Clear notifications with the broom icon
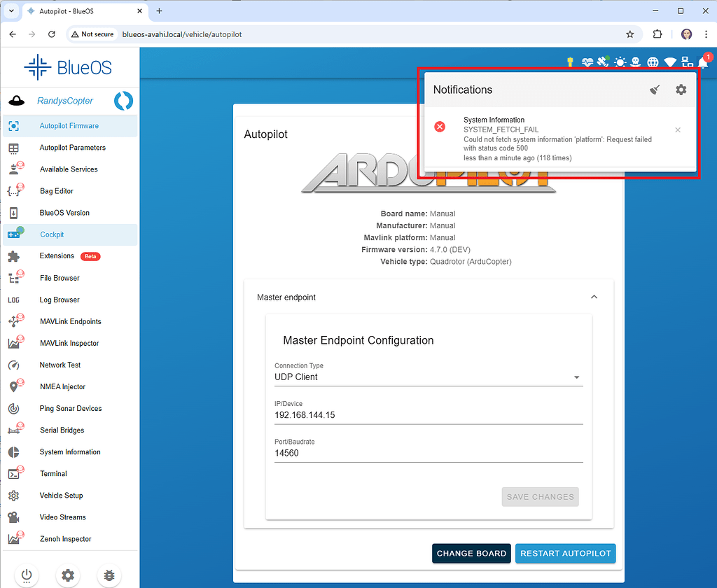Screen dimensions: 717x588 point(654,90)
